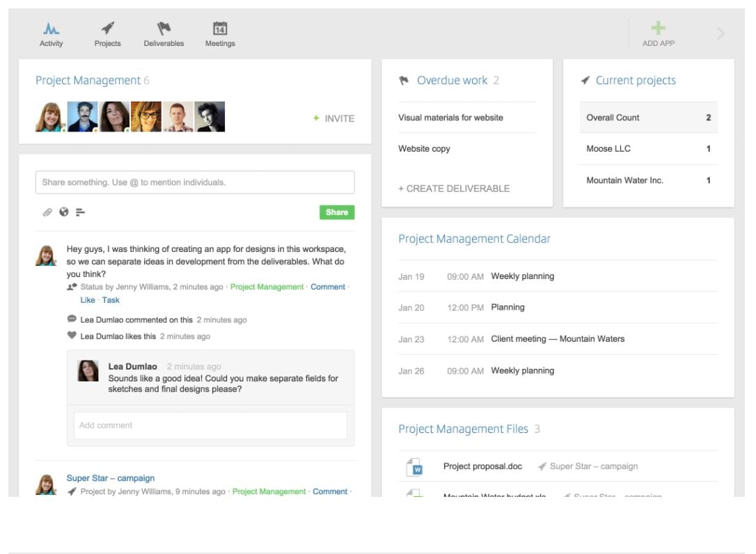Open the Overdue work heading link
Image resolution: width=756 pixels, height=554 pixels.
click(452, 81)
